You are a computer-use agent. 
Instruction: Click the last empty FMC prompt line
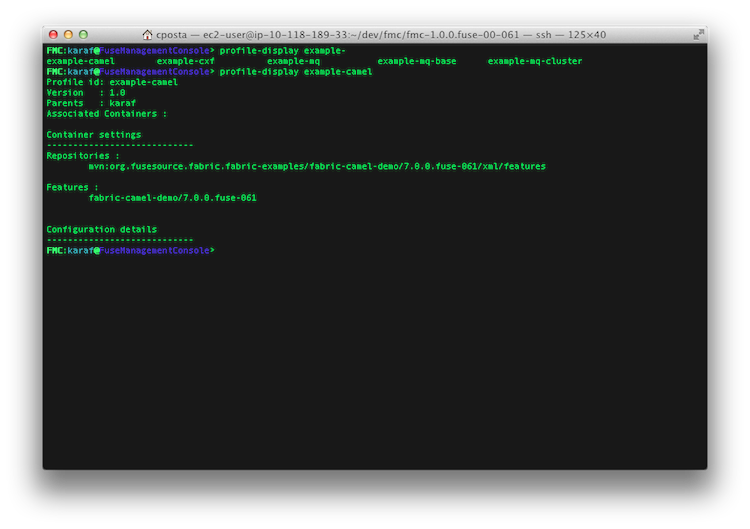pos(131,251)
